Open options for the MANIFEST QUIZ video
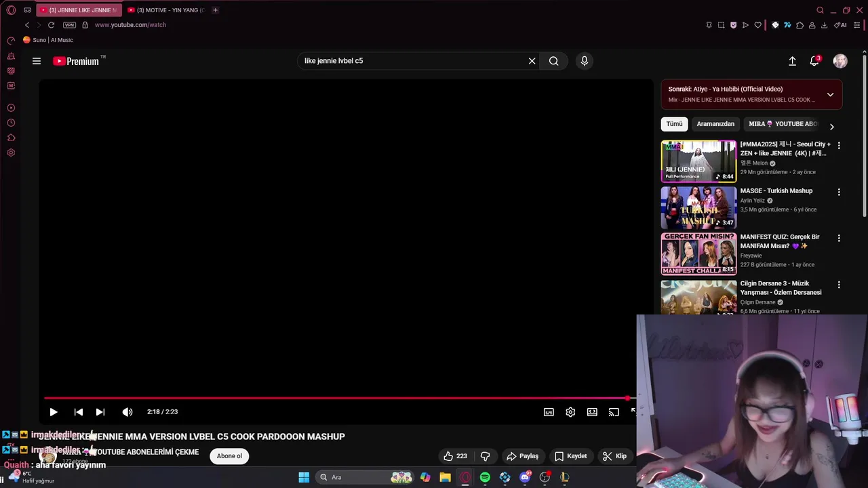868x488 pixels. coord(839,239)
